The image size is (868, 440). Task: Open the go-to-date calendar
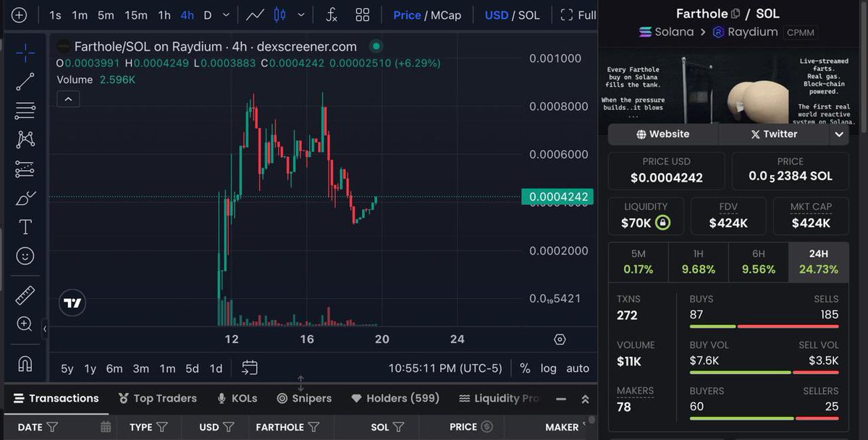point(250,368)
